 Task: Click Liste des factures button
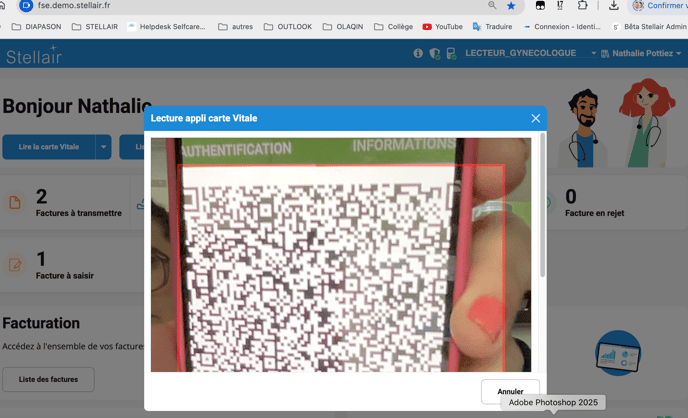[48, 380]
